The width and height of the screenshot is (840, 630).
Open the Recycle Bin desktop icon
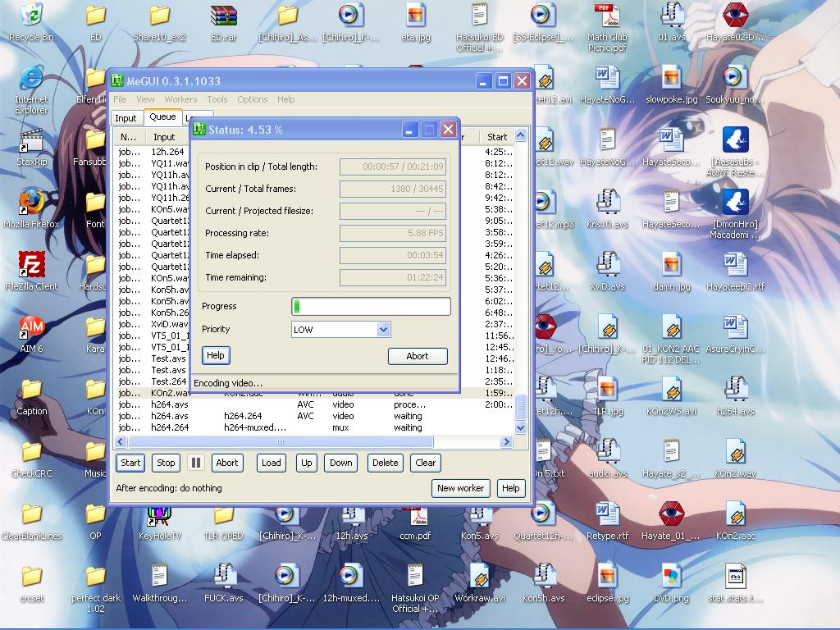(31, 16)
